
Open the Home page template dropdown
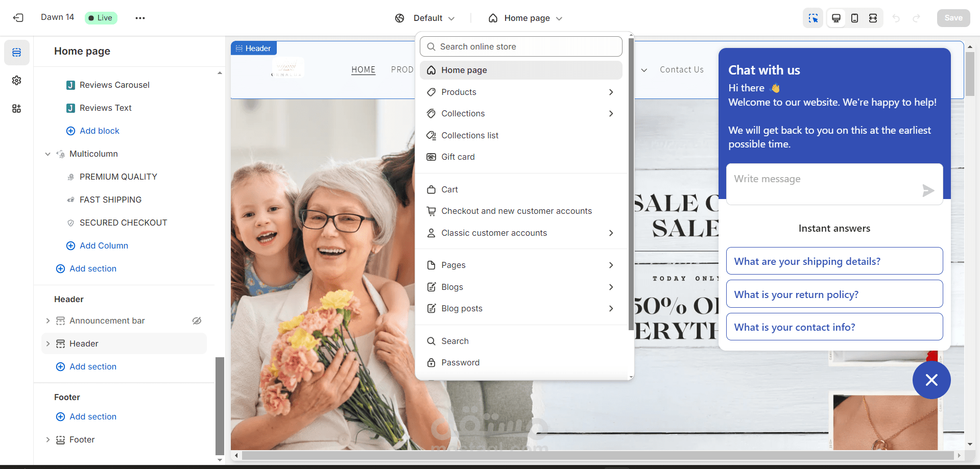(525, 18)
